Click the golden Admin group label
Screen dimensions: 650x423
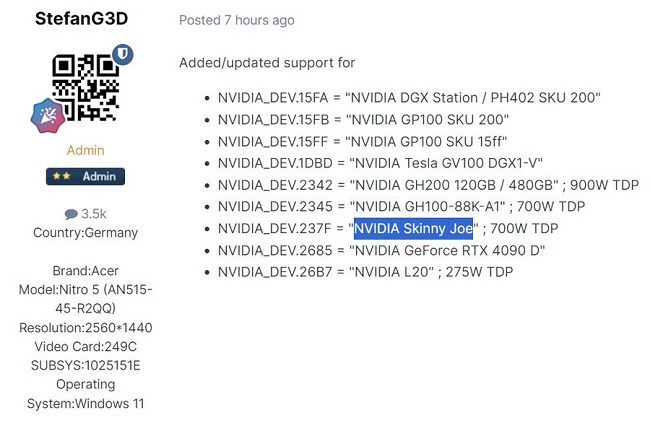(85, 150)
